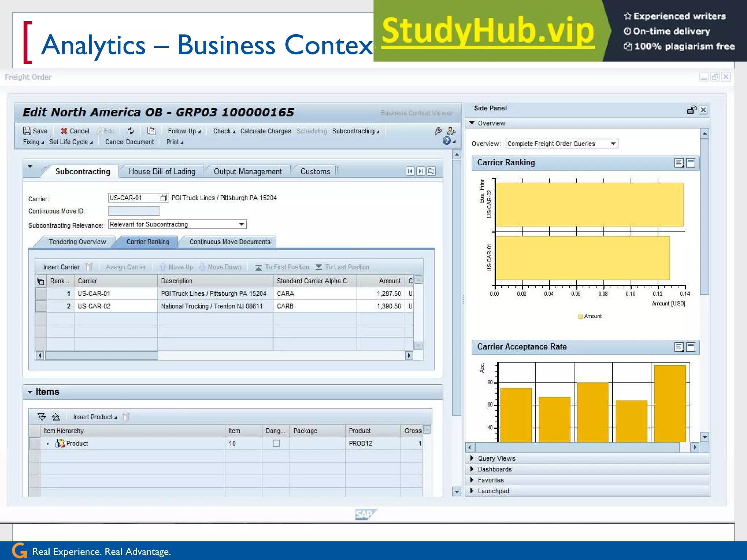Switch to Output Management tab

click(248, 171)
